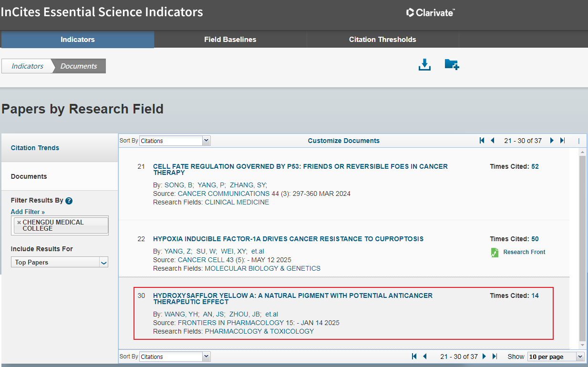
Task: Remove the Chengdu Medical College filter
Action: click(19, 223)
